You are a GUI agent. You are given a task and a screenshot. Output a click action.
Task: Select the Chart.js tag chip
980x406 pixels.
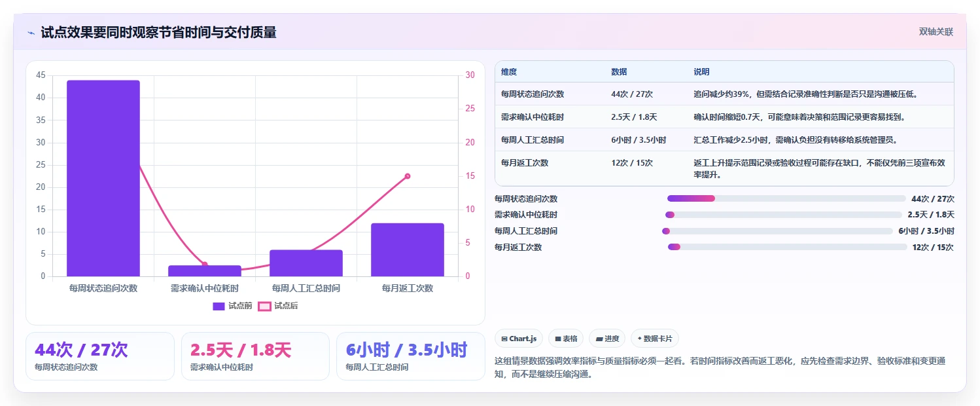click(x=519, y=339)
